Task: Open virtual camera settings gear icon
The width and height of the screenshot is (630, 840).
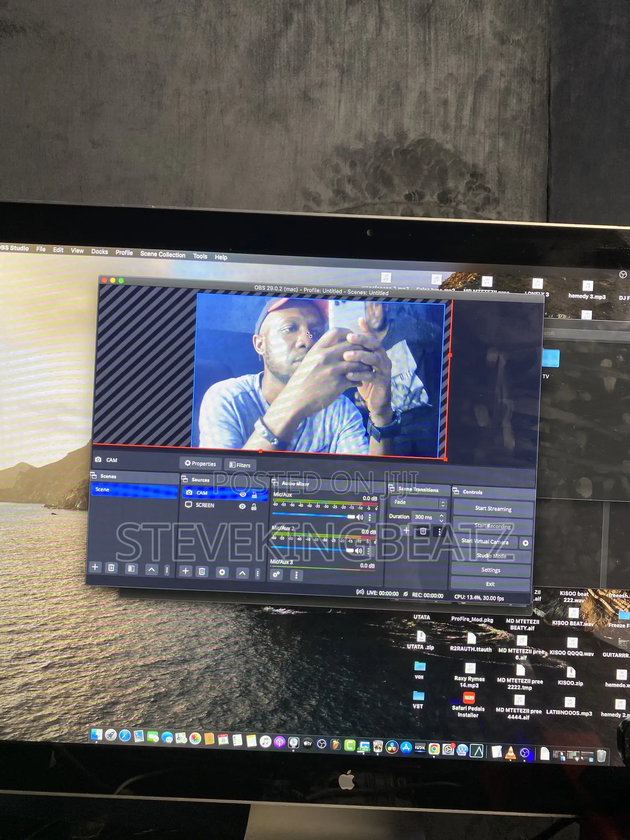Action: tap(525, 543)
